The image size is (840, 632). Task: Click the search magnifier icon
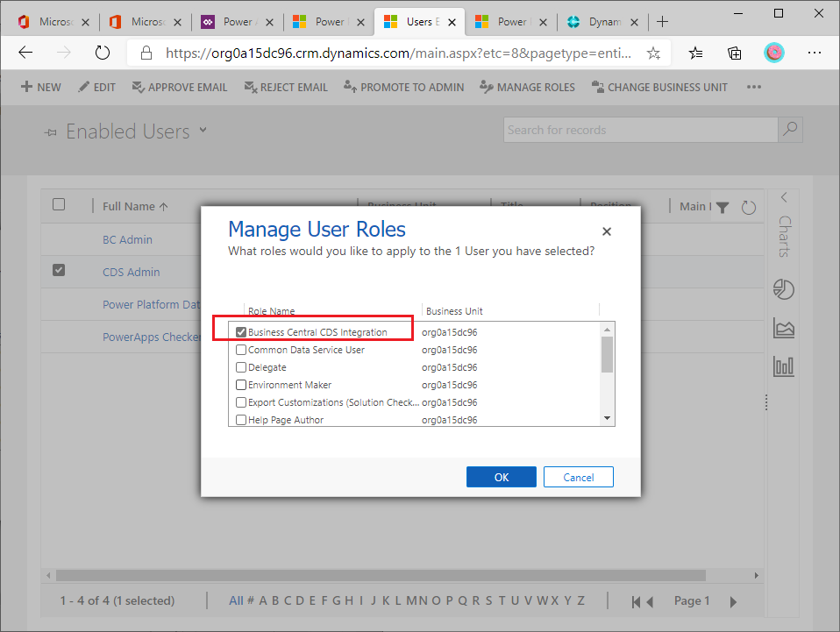tap(790, 130)
